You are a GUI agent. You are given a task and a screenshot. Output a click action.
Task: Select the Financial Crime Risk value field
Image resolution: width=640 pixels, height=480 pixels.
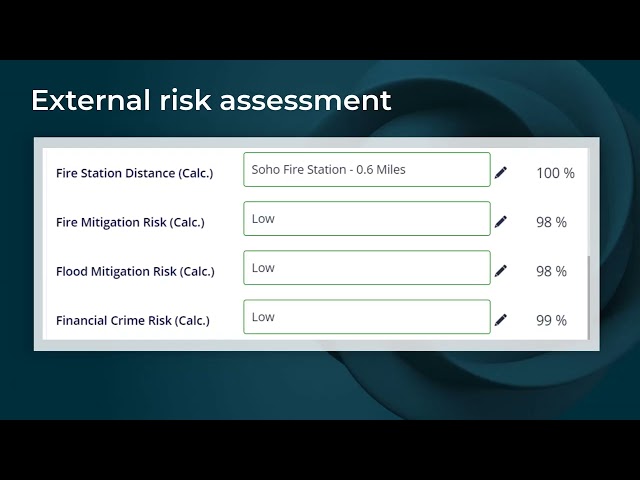(367, 317)
